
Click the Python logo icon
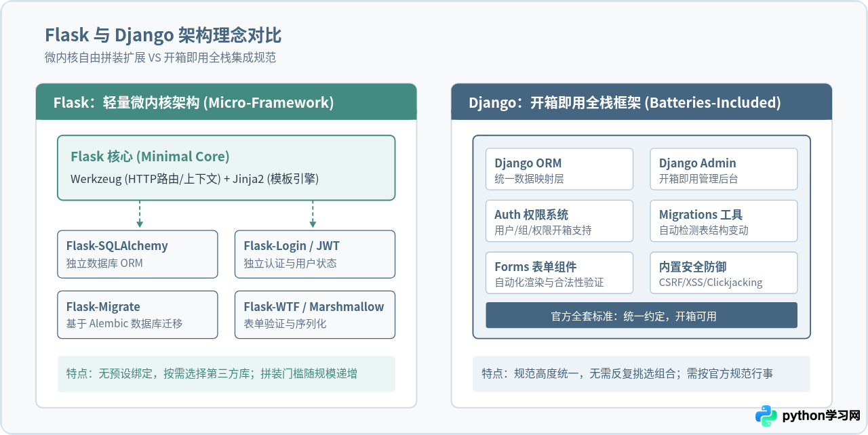pyautogui.click(x=766, y=416)
